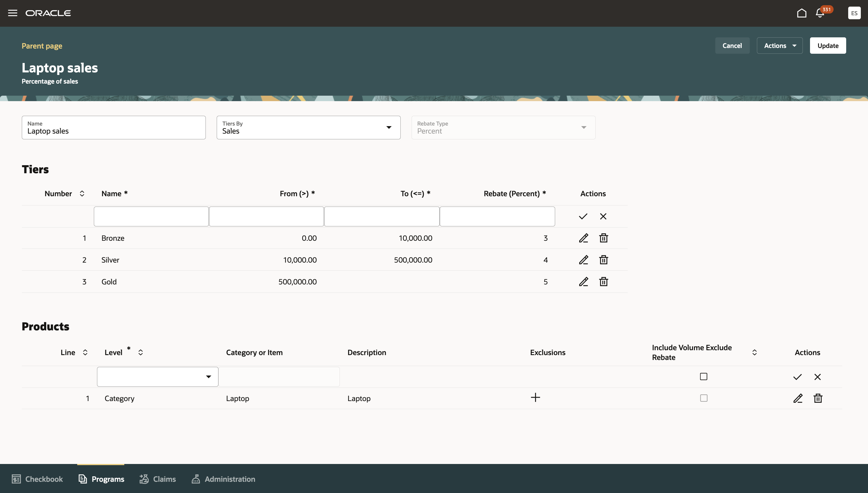Toggle Include Volume checkbox for Laptop line
Viewport: 868px width, 493px height.
(x=703, y=398)
